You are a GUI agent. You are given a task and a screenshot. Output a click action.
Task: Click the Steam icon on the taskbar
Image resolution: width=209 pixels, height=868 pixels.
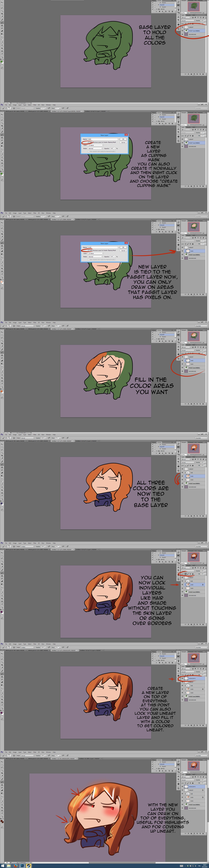pyautogui.click(x=28, y=866)
